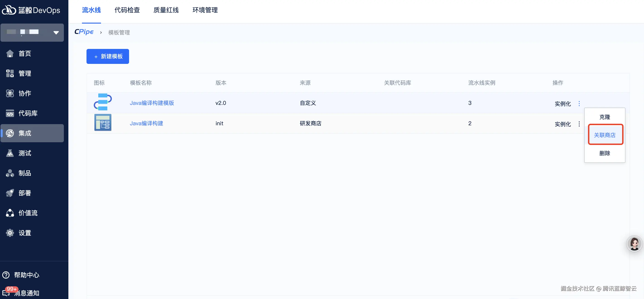Click the assistant avatar bubble
The image size is (644, 299).
click(x=634, y=244)
